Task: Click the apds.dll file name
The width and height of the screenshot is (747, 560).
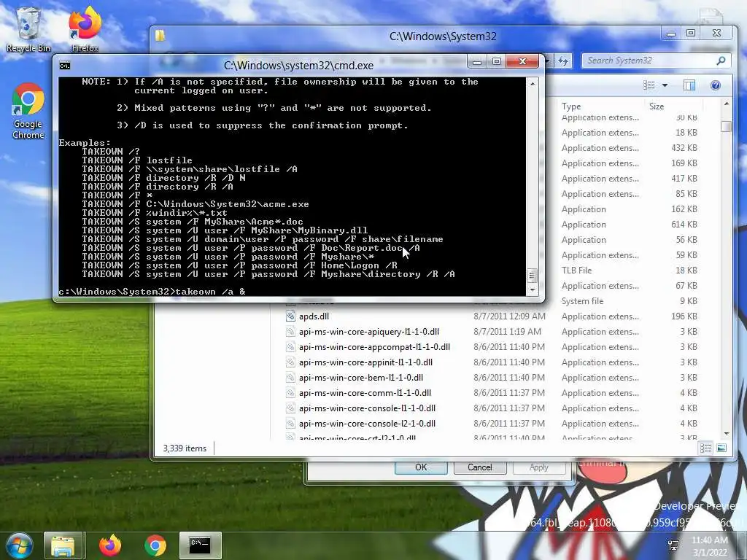Action: point(314,316)
